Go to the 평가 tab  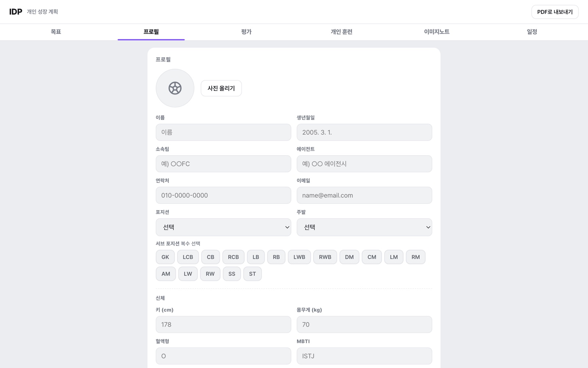[x=246, y=32]
